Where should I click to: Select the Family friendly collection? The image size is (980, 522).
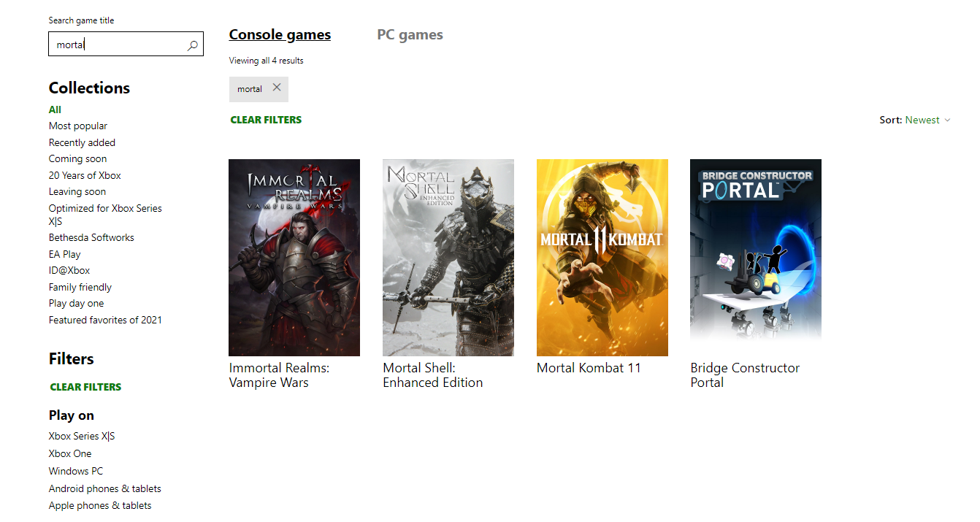coord(80,287)
